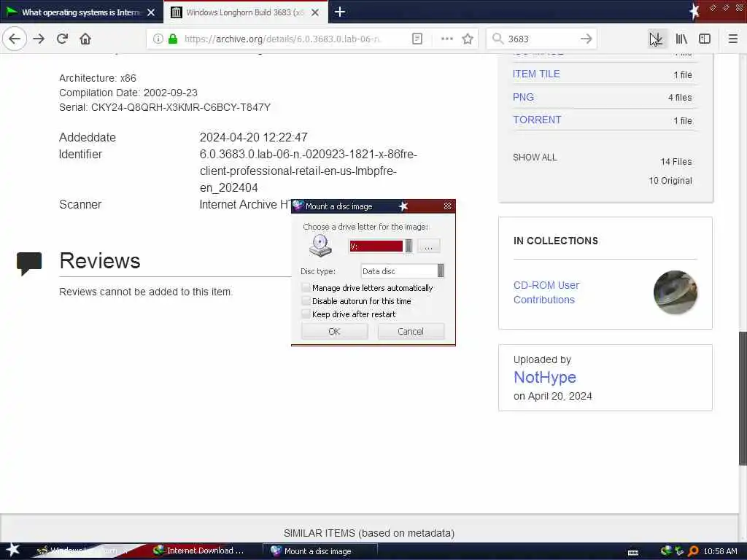Click the disc drive icon in dialog
Screen dimensions: 747x560
tap(320, 246)
